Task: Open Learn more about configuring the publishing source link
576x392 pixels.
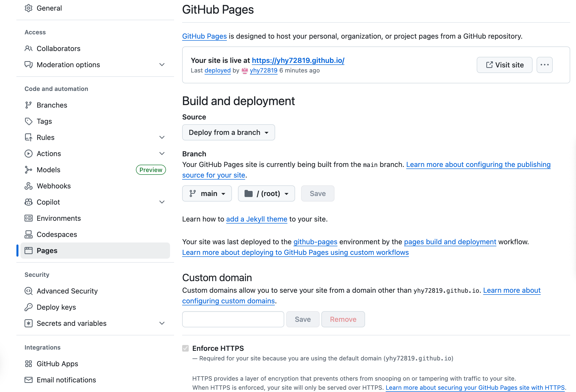Action: point(478,164)
